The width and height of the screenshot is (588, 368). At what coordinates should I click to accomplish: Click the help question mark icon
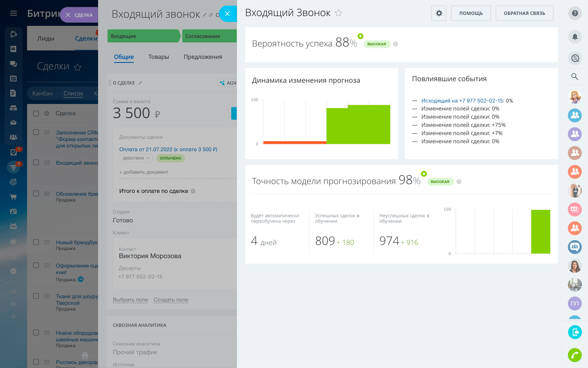point(575,13)
